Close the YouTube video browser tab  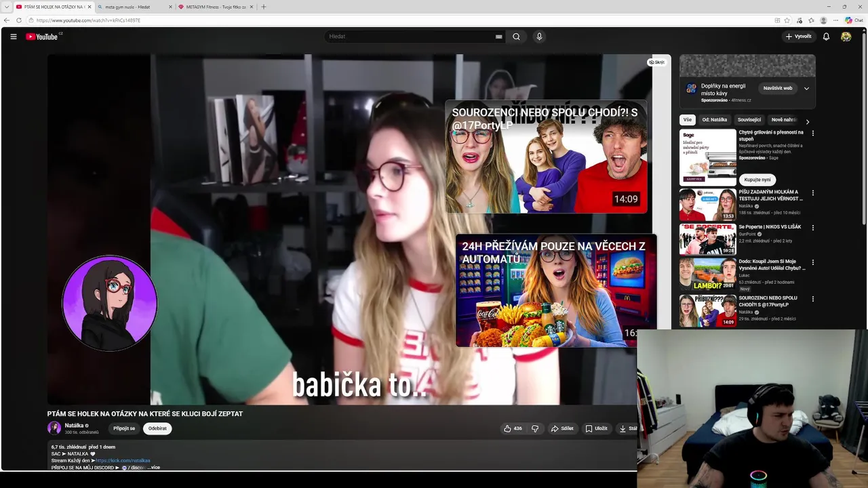(x=89, y=7)
